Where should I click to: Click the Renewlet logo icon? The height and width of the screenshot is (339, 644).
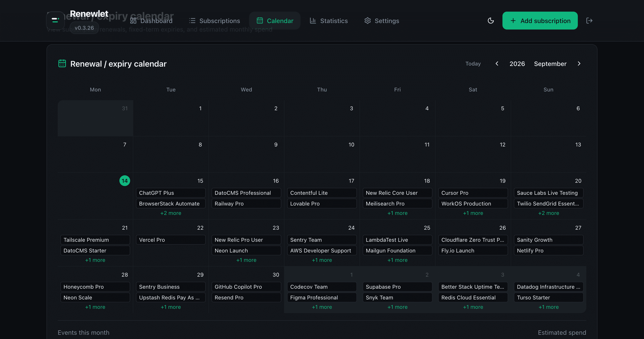[55, 20]
